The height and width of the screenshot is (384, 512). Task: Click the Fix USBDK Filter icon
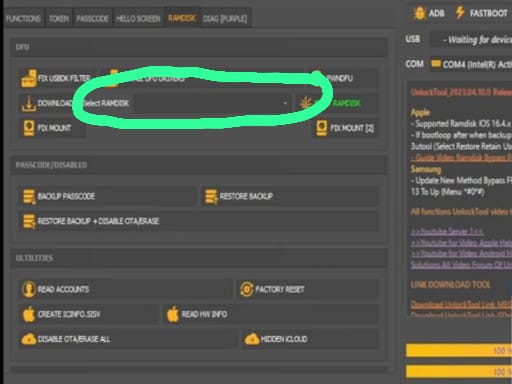[x=29, y=78]
